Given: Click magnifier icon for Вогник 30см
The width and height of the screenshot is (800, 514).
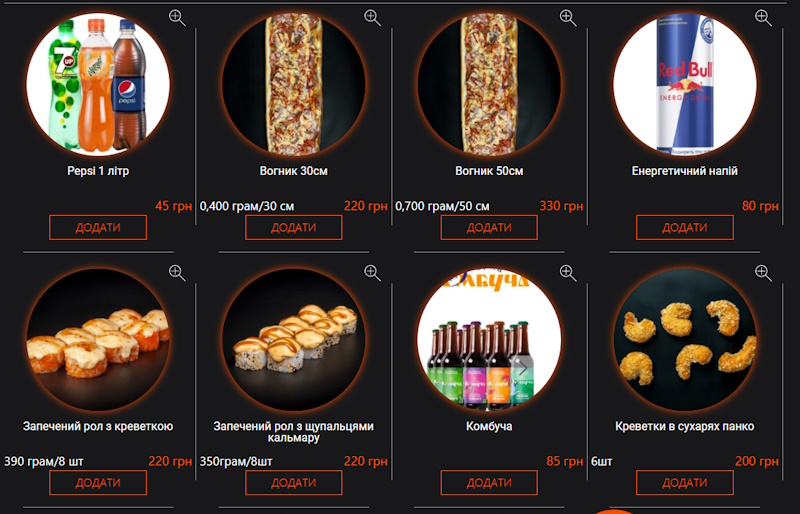Looking at the screenshot, I should [372, 18].
